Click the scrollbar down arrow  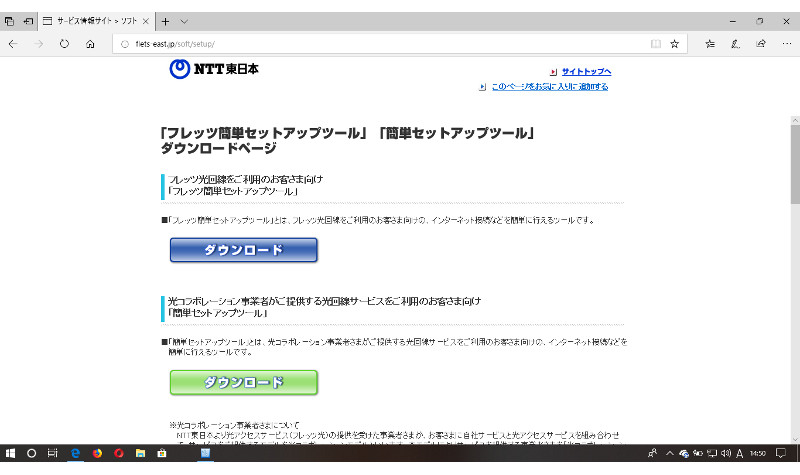795,439
